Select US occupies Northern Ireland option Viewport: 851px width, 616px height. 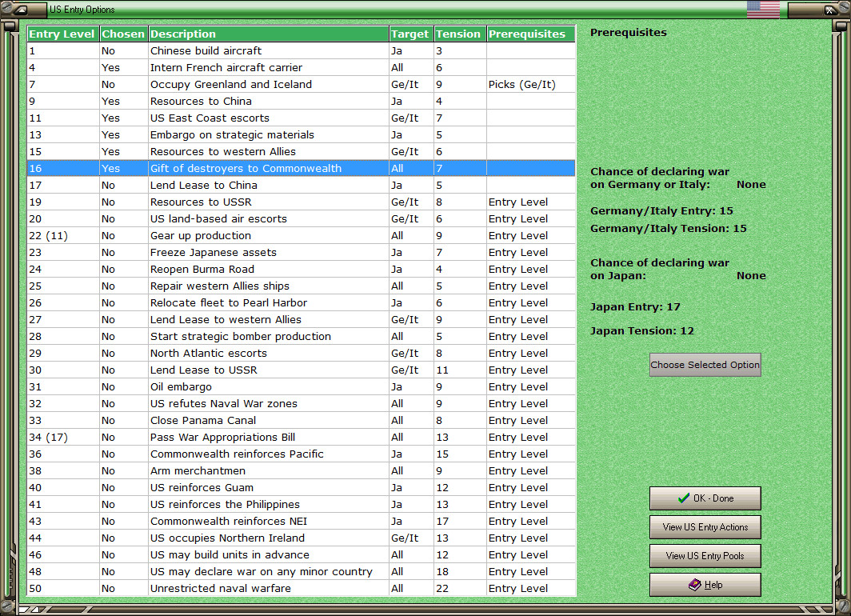click(302, 538)
